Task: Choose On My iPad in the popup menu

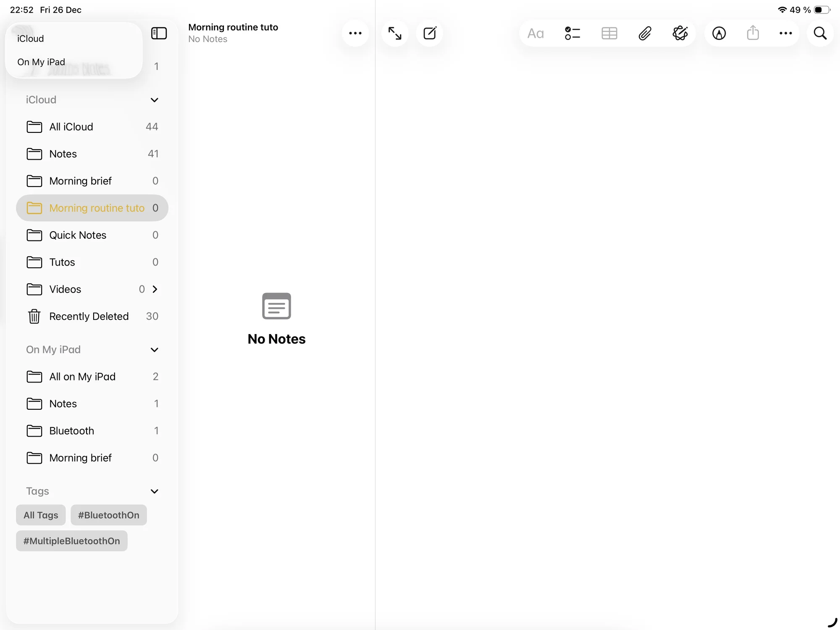Action: tap(41, 62)
